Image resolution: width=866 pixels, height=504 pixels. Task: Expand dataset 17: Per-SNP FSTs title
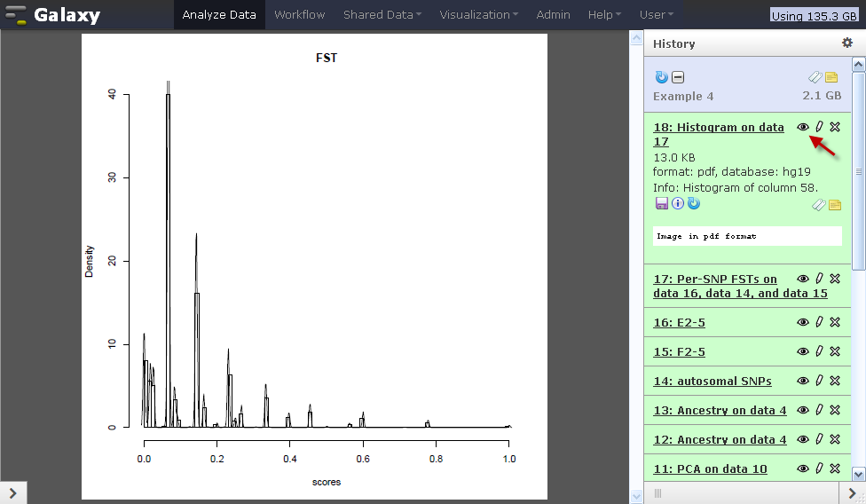740,286
